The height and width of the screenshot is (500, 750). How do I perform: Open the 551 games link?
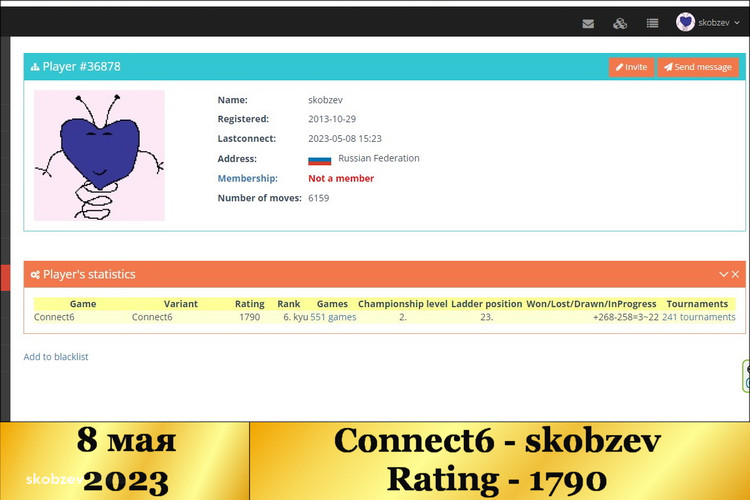point(333,317)
